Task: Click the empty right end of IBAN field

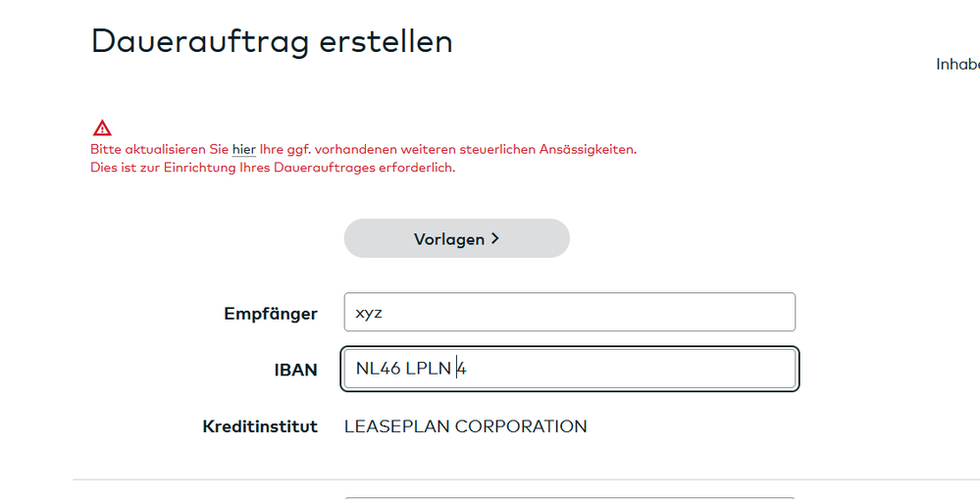Action: (x=687, y=370)
